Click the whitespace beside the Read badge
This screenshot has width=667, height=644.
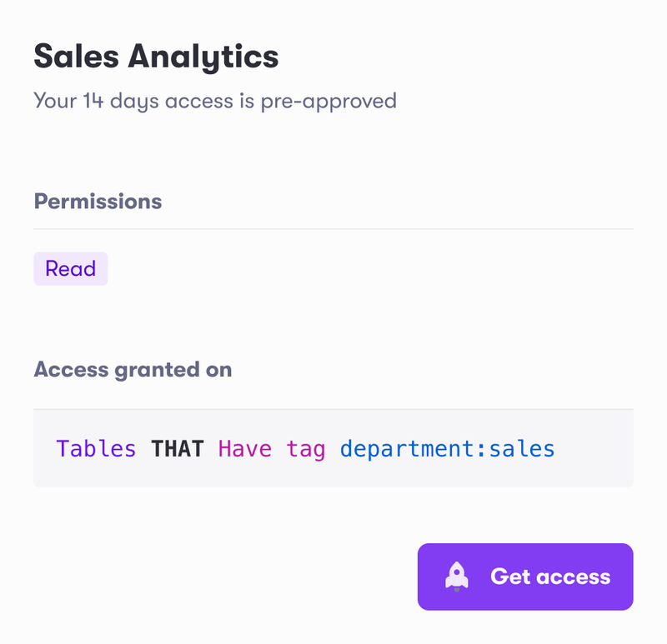208,268
